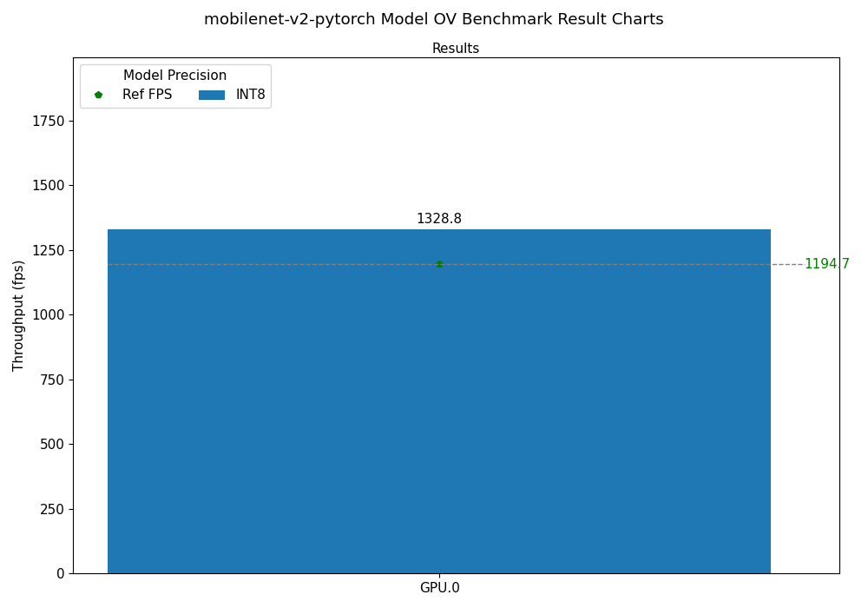Click the 1000 y-axis tick label

tap(49, 314)
